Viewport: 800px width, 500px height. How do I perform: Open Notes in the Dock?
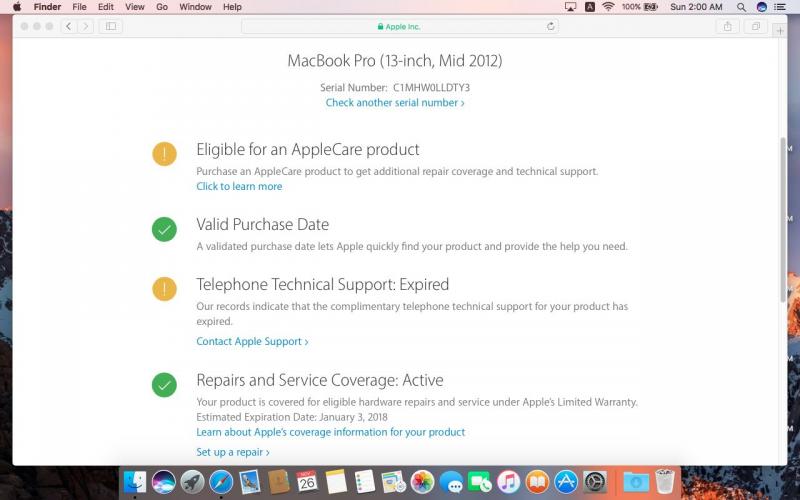[x=336, y=482]
